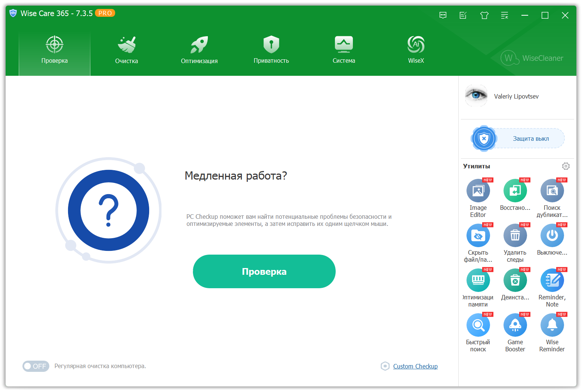The width and height of the screenshot is (582, 392).
Task: Open the Быстрый поиск utility
Action: pos(478,325)
